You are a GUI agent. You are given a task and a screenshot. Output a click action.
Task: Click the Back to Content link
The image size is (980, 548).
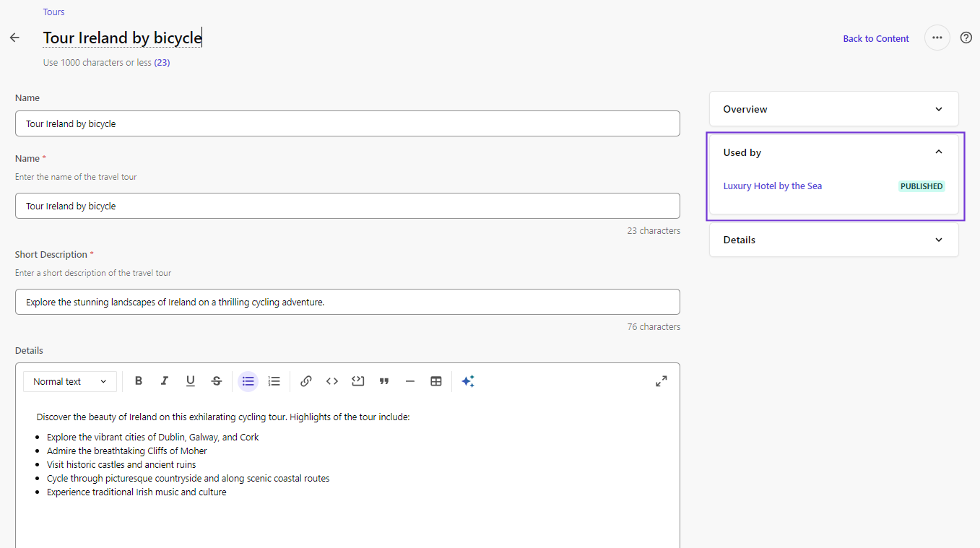tap(876, 38)
